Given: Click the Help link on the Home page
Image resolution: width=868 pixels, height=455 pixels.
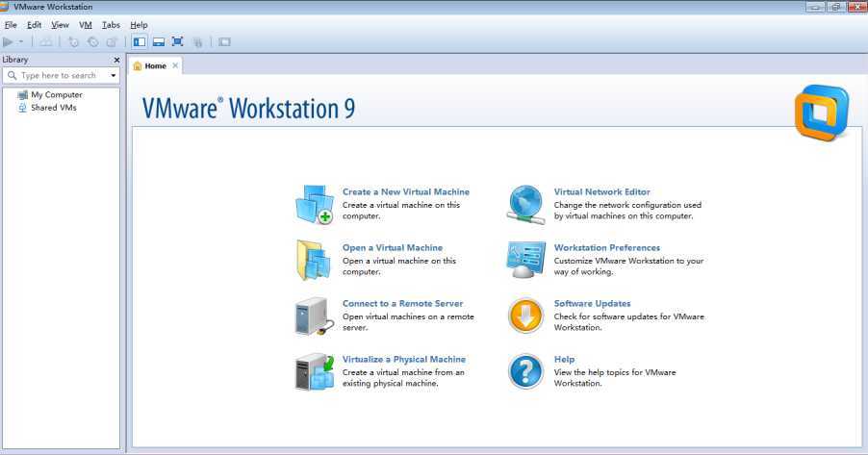Looking at the screenshot, I should click(564, 360).
